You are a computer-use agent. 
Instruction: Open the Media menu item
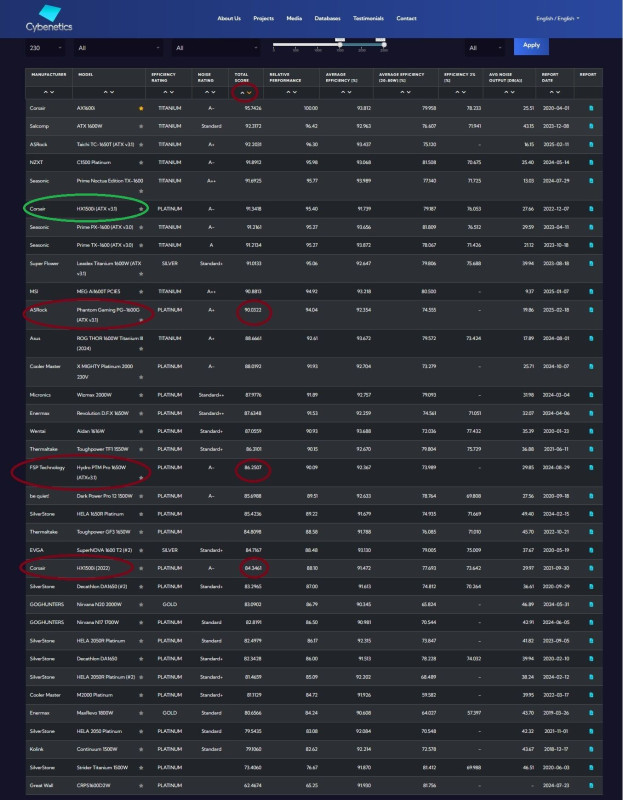(x=294, y=18)
